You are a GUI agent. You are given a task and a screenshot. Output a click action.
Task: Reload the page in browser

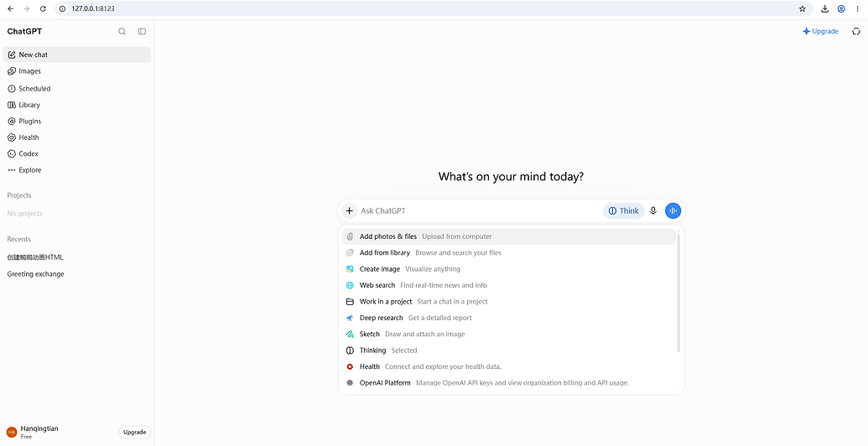click(x=43, y=9)
